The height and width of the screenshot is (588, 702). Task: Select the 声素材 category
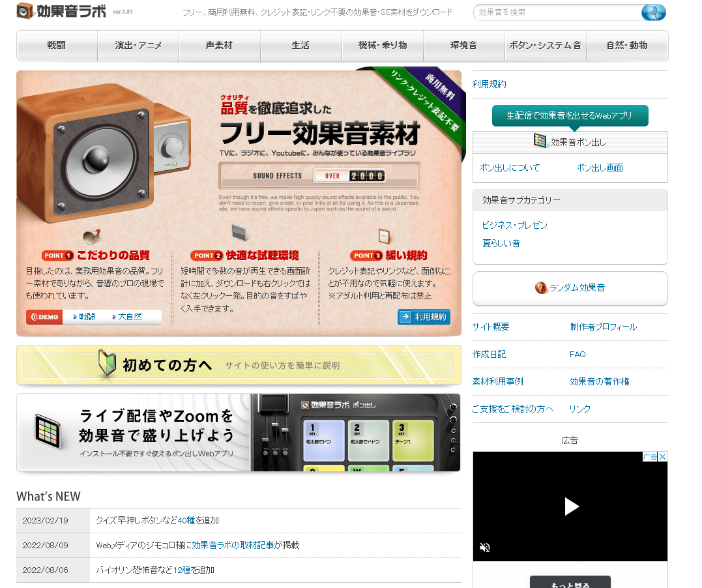click(x=220, y=46)
